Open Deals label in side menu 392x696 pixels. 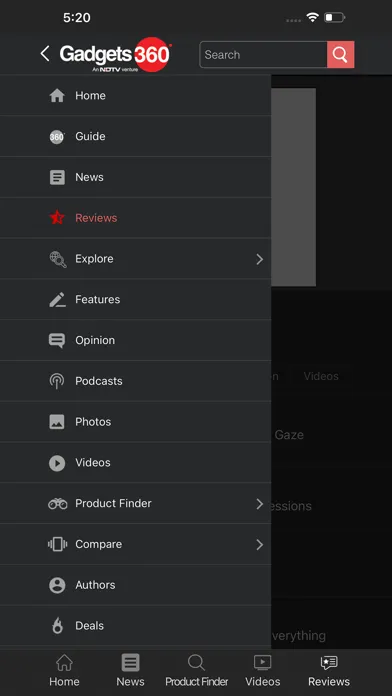click(x=89, y=626)
